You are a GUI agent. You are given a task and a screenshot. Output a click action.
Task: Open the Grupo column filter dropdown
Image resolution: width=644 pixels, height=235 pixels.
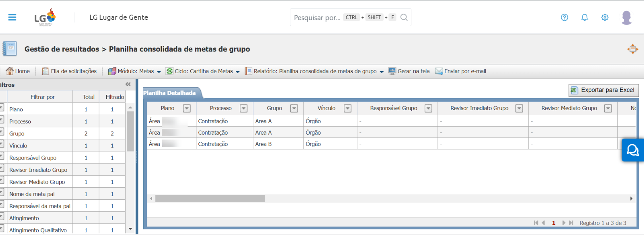(x=294, y=108)
